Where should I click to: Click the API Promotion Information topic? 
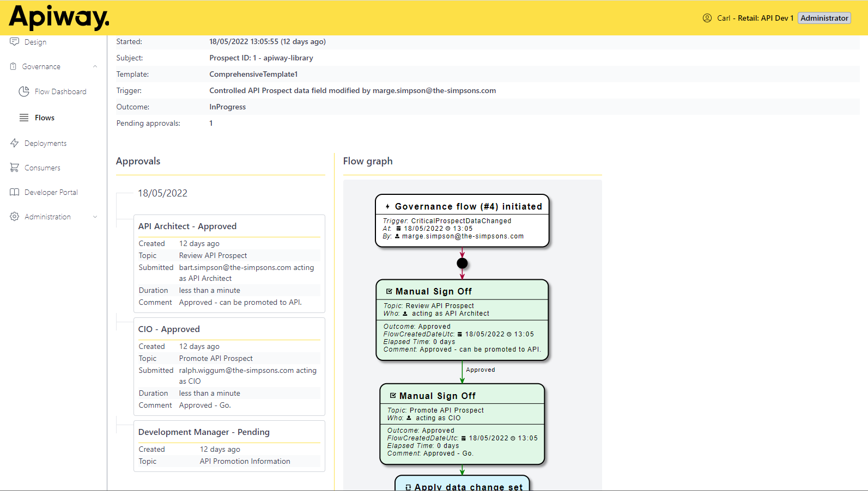pos(245,461)
